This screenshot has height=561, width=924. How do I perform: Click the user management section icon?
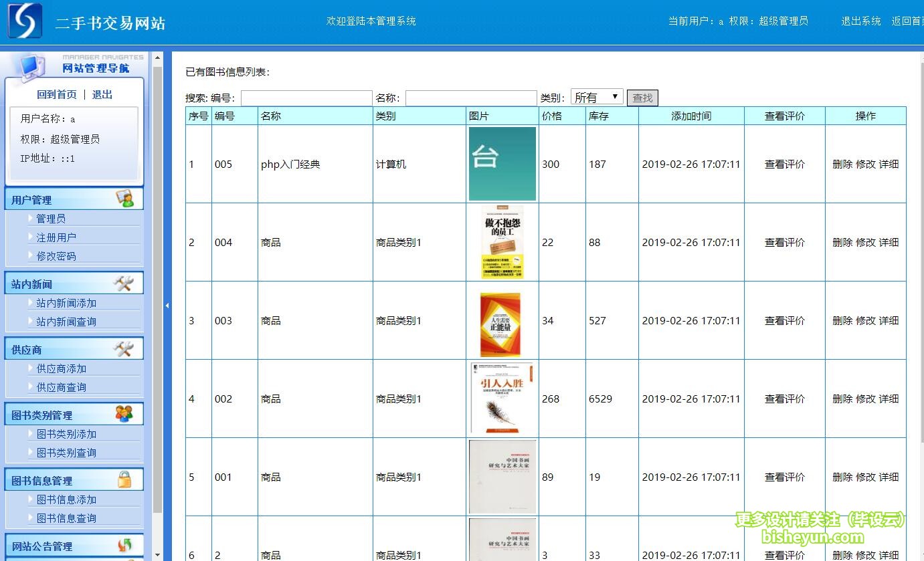pos(124,199)
